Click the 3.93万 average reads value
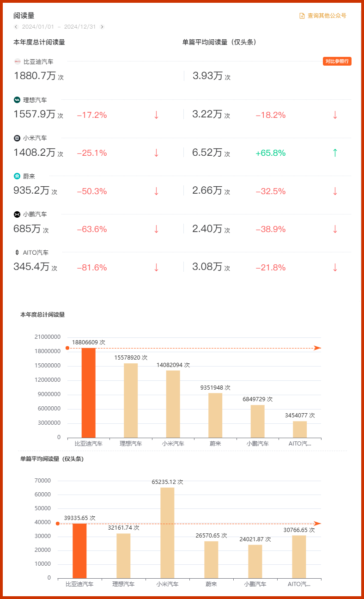 click(x=208, y=76)
